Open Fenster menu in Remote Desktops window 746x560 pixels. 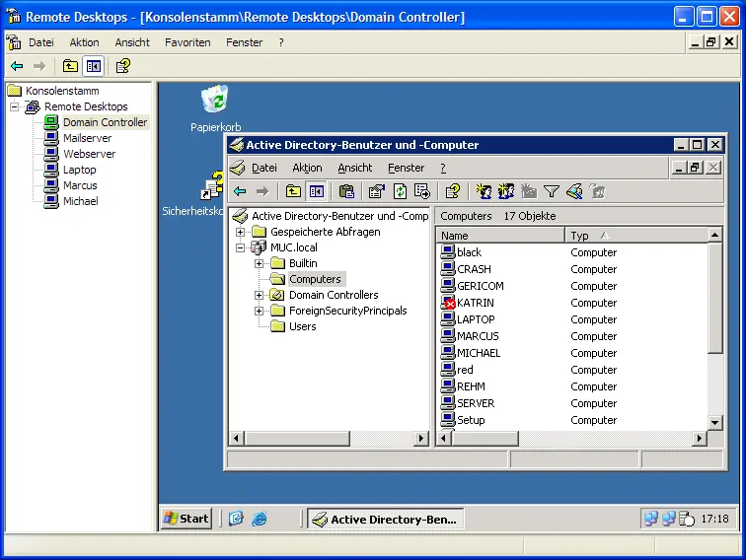coord(244,42)
